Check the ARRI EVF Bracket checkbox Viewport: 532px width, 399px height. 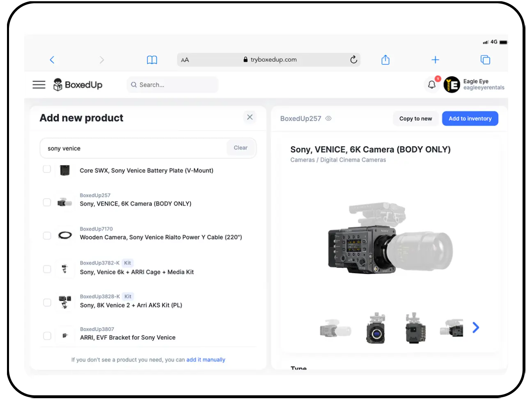click(x=46, y=335)
